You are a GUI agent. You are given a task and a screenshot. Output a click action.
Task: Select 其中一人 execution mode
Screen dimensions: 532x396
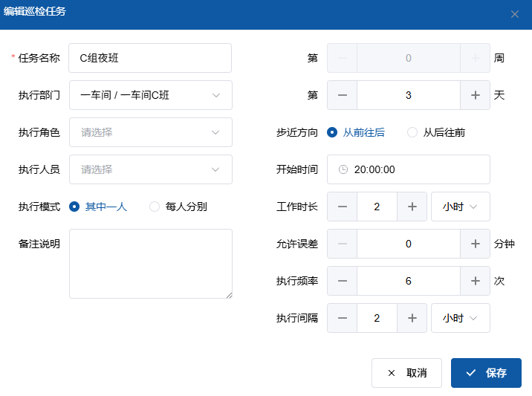(74, 207)
